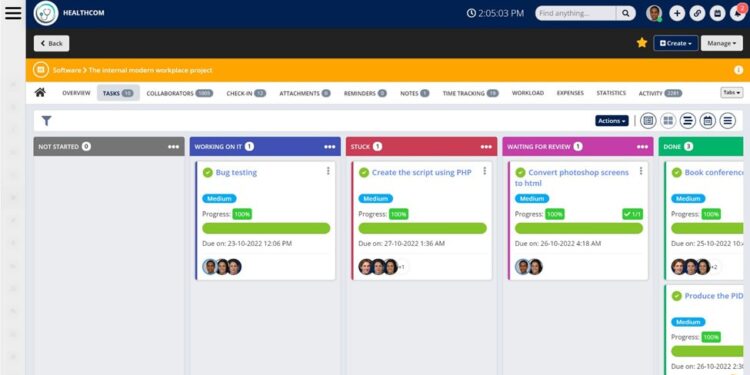Open the Time Tracking tab
This screenshot has height=375, width=750.
(471, 93)
